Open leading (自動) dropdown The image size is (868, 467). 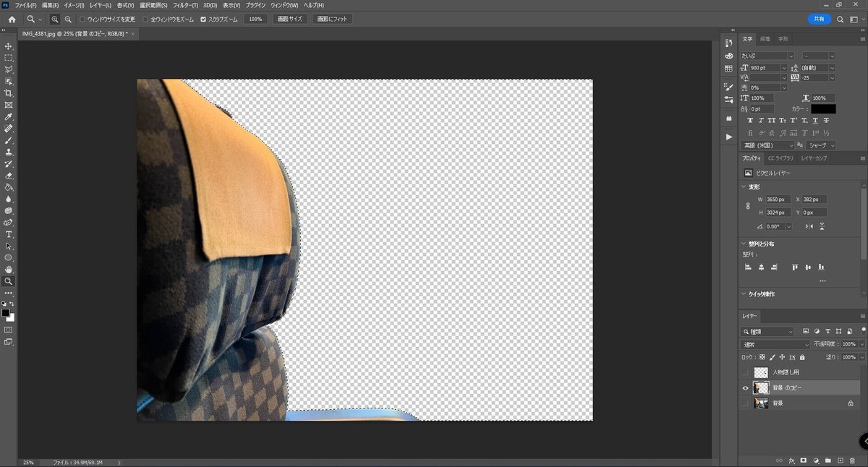click(832, 67)
